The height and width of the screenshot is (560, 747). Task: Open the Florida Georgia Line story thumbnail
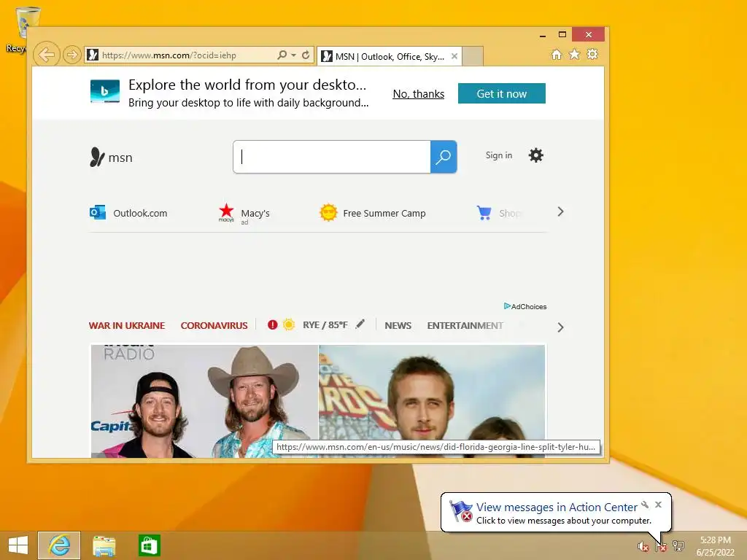pyautogui.click(x=204, y=401)
